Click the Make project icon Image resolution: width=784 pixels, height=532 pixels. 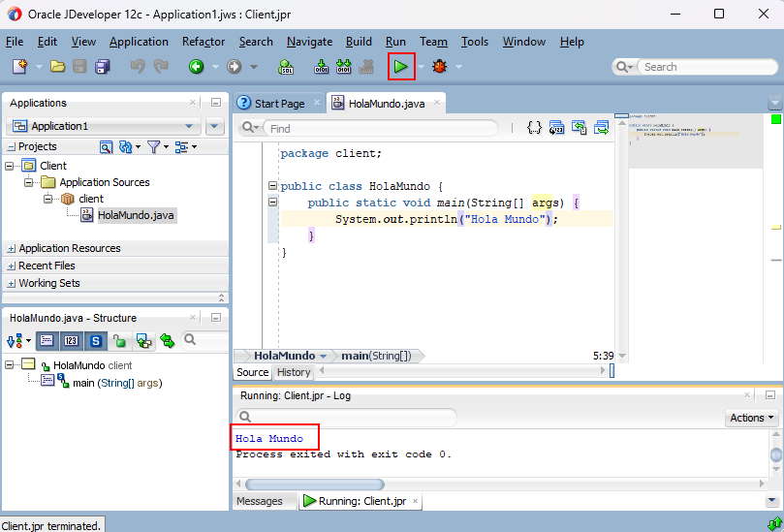(321, 67)
